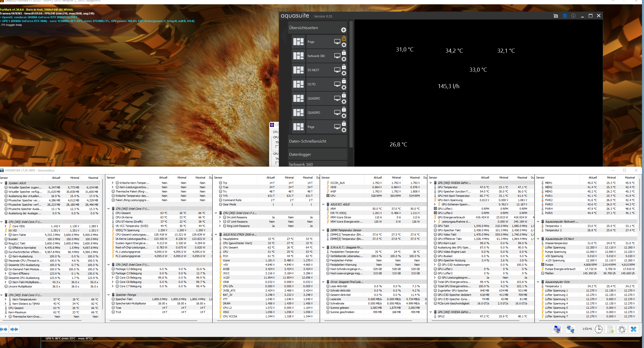The height and width of the screenshot is (348, 644).
Task: Select the Hauptplatine temperature row
Action: pos(266,239)
